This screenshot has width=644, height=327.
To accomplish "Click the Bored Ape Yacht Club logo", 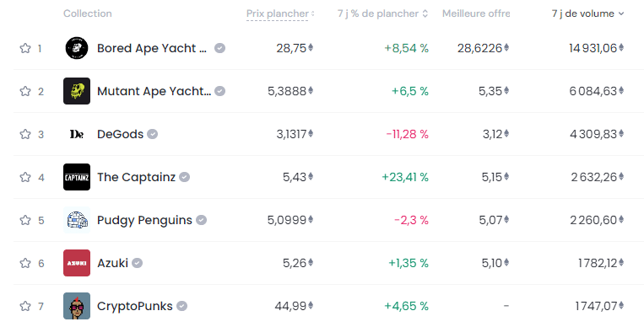I will pyautogui.click(x=77, y=48).
